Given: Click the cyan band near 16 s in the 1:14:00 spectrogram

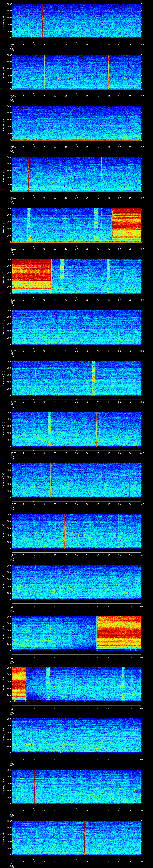Looking at the screenshot, I should tap(48, 685).
